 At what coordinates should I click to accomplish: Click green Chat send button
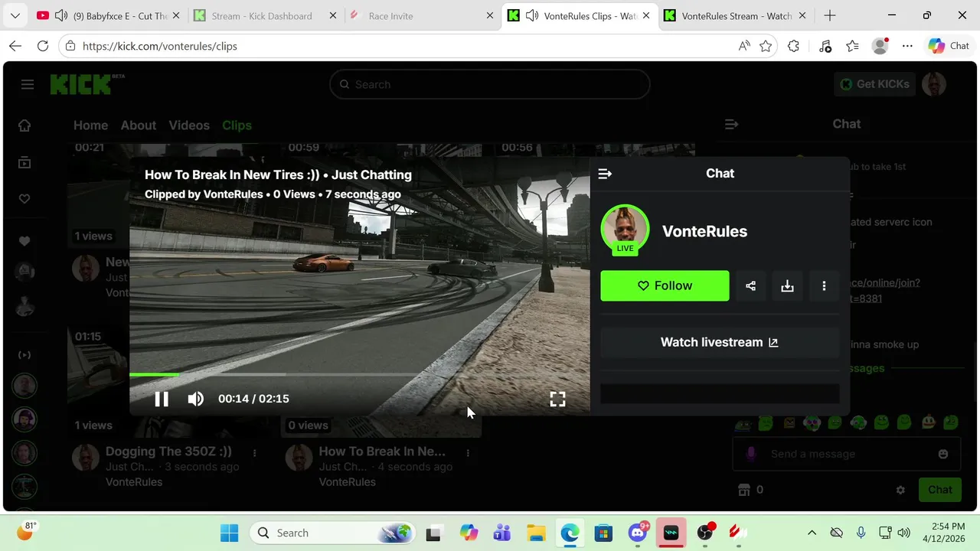pos(940,490)
